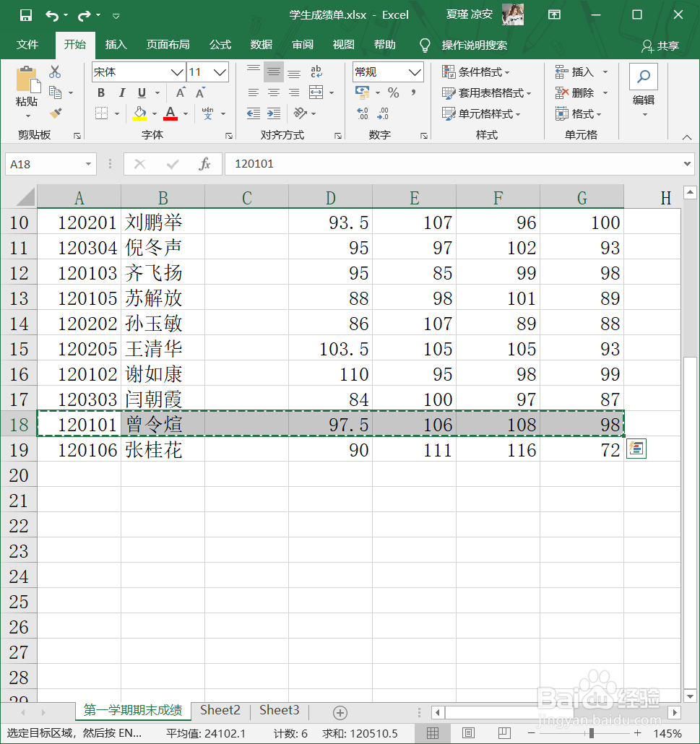This screenshot has height=744, width=700.
Task: Open the font name dropdown
Action: coord(177,72)
